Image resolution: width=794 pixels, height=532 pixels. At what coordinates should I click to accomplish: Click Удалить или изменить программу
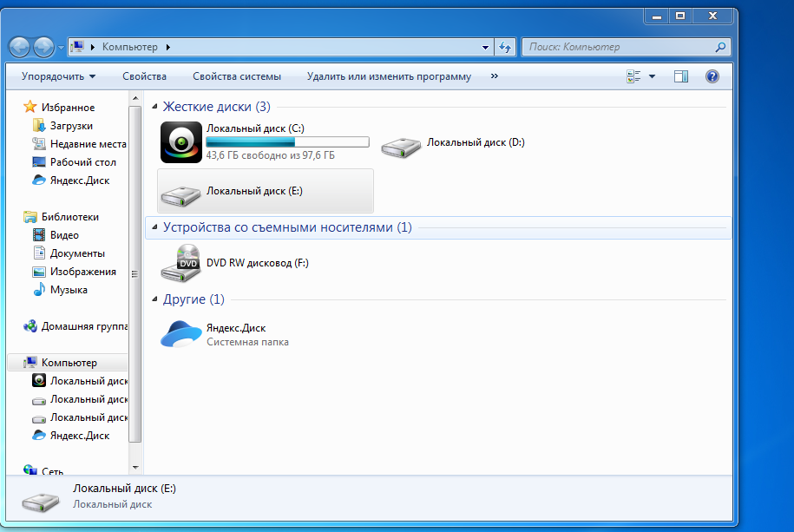pyautogui.click(x=389, y=76)
